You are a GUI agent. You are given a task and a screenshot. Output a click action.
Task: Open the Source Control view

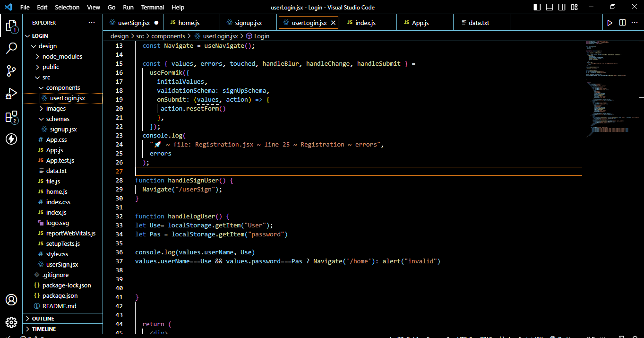click(x=11, y=71)
